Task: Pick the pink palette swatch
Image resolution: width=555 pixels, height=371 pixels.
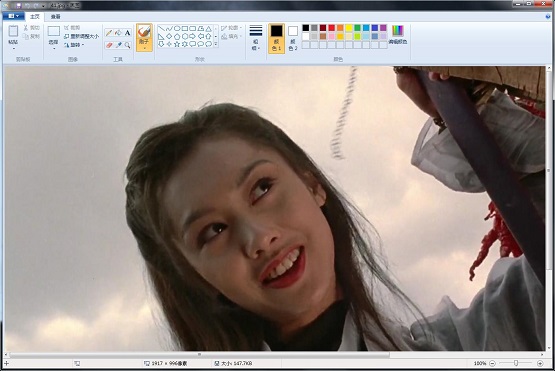Action: pos(332,36)
